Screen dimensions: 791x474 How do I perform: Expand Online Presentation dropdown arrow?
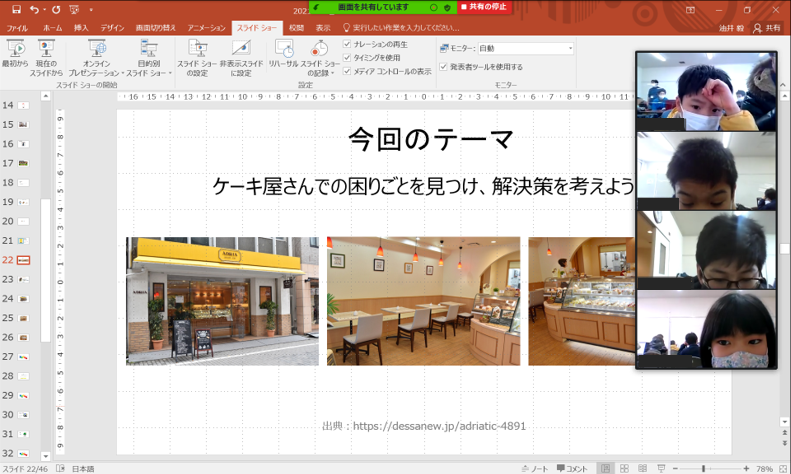122,73
